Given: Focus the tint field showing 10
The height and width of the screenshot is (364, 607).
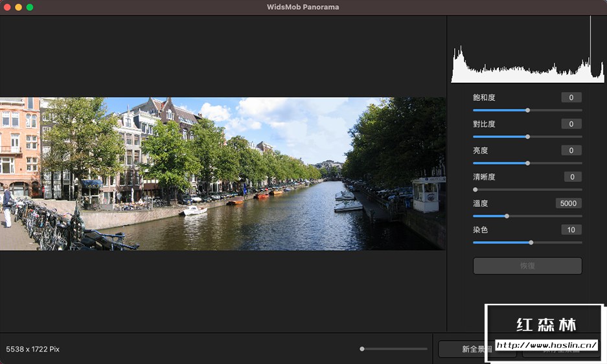Looking at the screenshot, I should coord(571,230).
